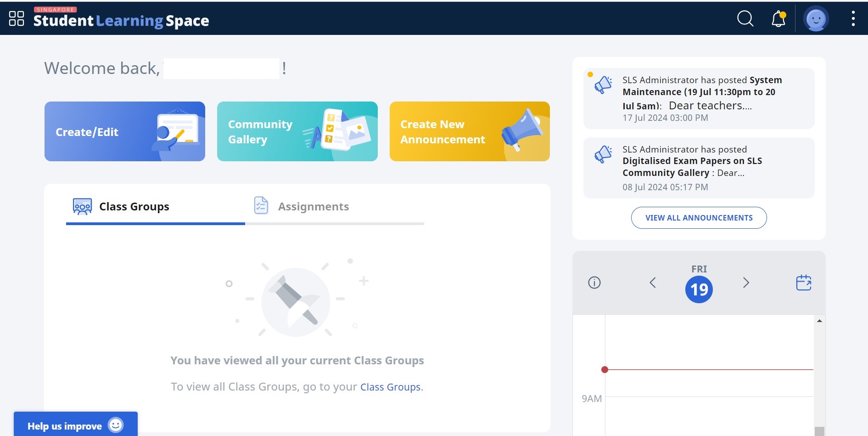Click the search magnifier icon
The width and height of the screenshot is (868, 436).
(x=745, y=19)
